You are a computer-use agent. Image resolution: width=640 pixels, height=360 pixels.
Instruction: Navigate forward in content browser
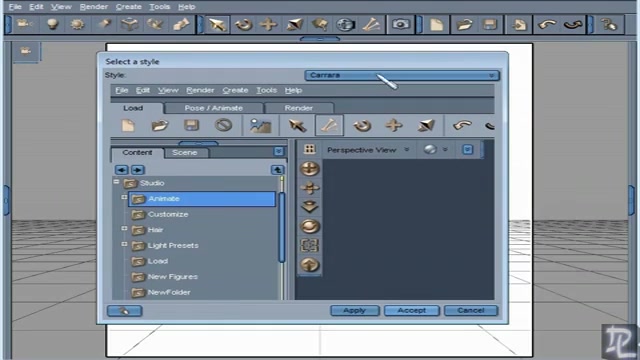point(138,170)
